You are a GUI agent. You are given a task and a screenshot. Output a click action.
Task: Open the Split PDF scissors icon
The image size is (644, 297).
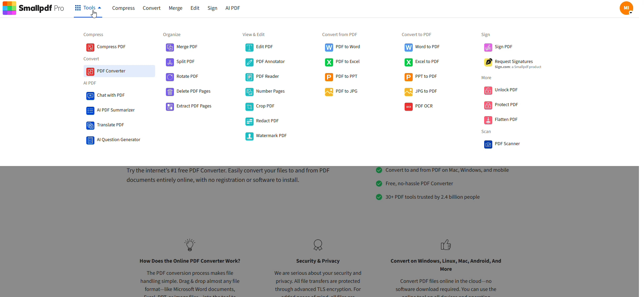pos(170,62)
